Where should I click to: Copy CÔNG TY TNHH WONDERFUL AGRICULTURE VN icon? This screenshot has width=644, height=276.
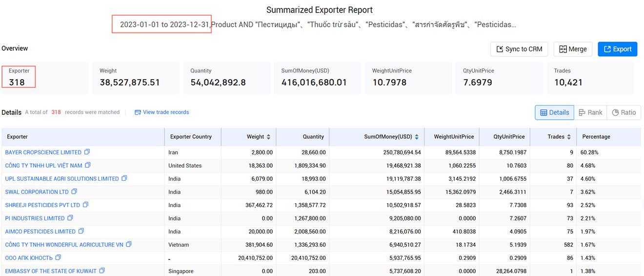[x=129, y=244]
